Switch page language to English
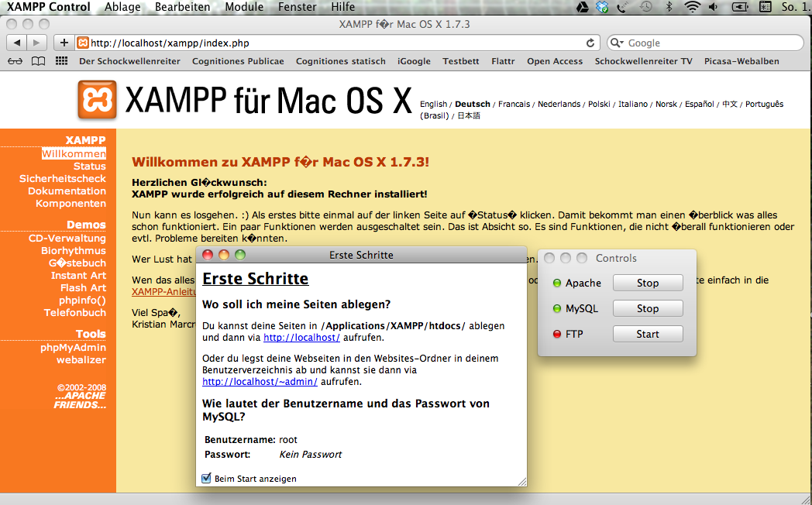812x505 pixels. 433,104
